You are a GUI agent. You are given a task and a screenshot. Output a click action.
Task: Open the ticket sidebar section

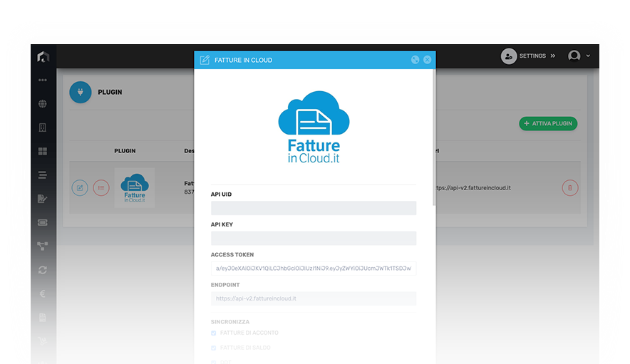click(x=43, y=222)
